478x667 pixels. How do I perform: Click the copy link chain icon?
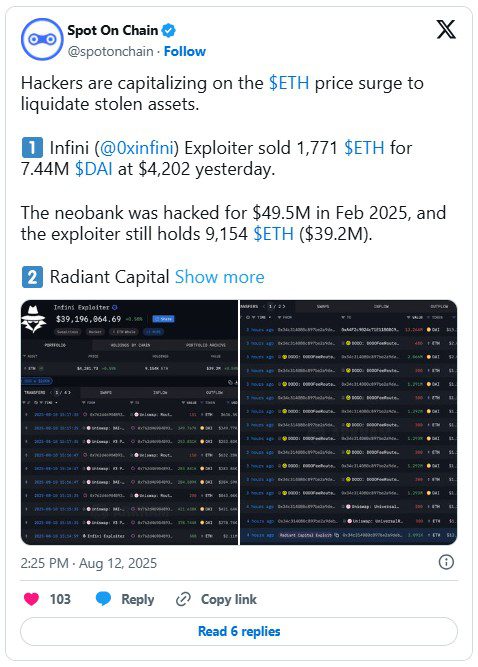183,599
